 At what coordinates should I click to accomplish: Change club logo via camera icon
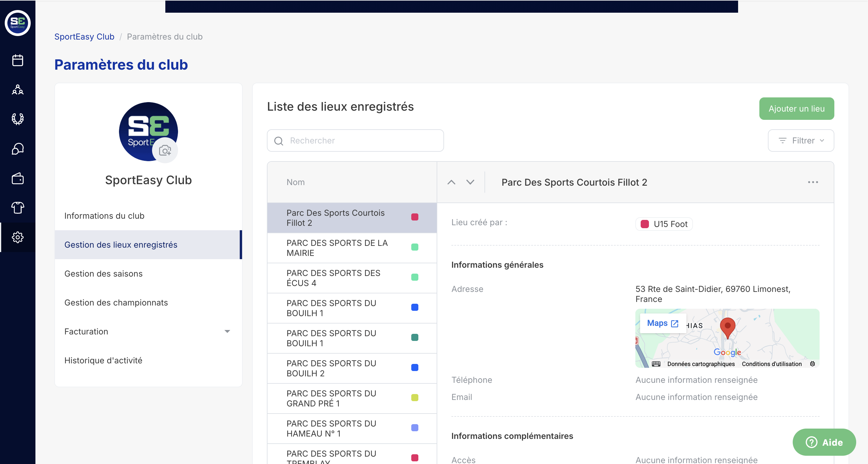point(165,150)
